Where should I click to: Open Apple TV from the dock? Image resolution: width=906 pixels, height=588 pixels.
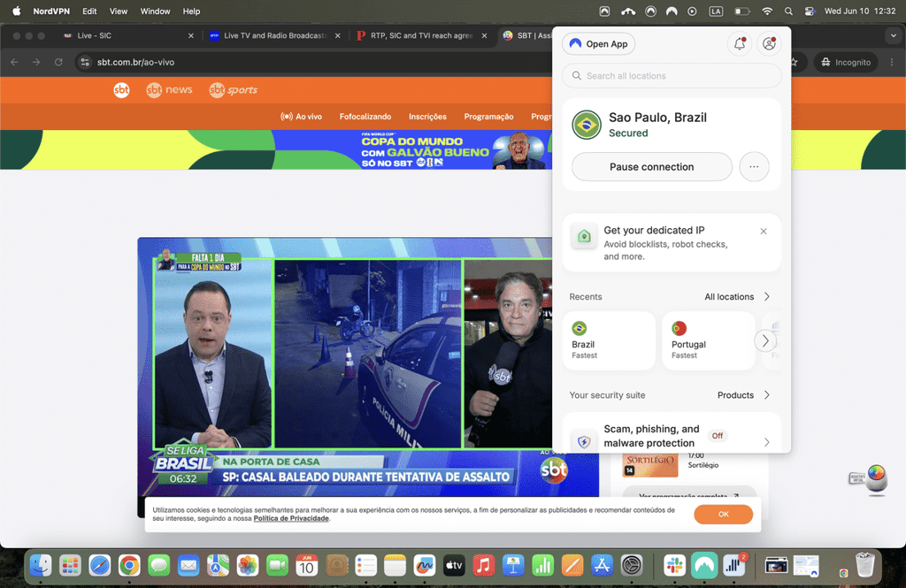click(x=454, y=566)
